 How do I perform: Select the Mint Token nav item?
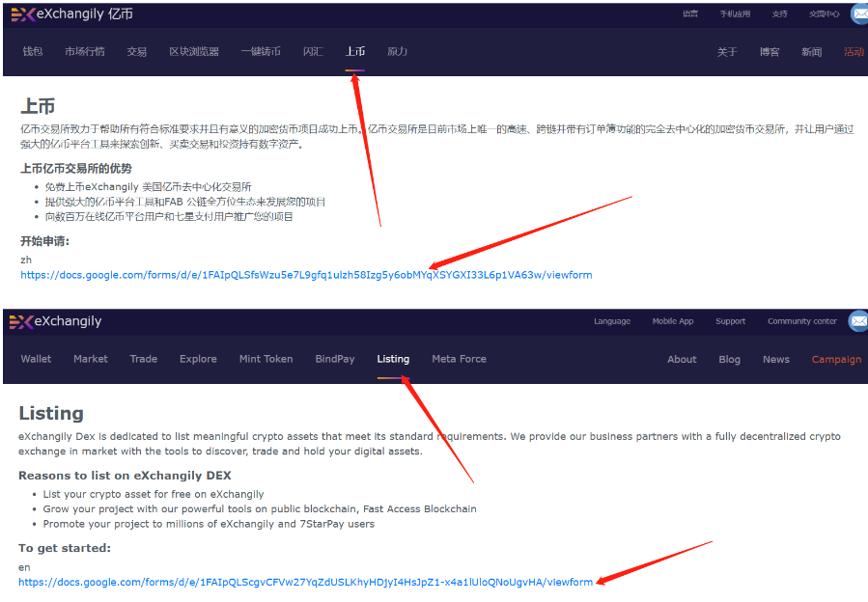click(266, 359)
